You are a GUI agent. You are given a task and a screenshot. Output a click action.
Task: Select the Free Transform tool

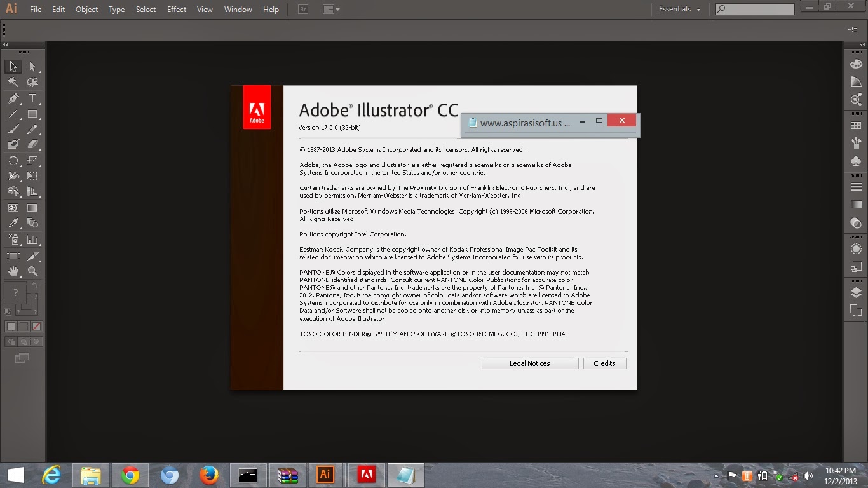[32, 176]
